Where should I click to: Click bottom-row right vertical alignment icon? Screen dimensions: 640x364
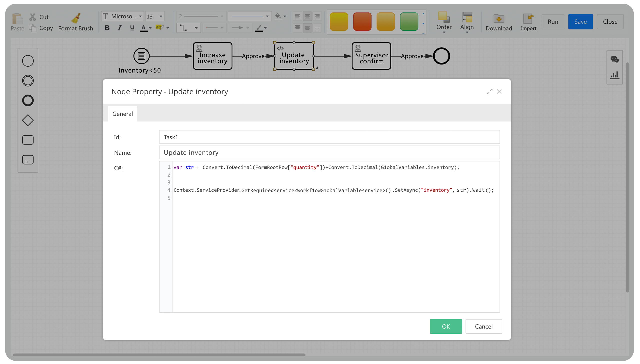click(x=317, y=28)
